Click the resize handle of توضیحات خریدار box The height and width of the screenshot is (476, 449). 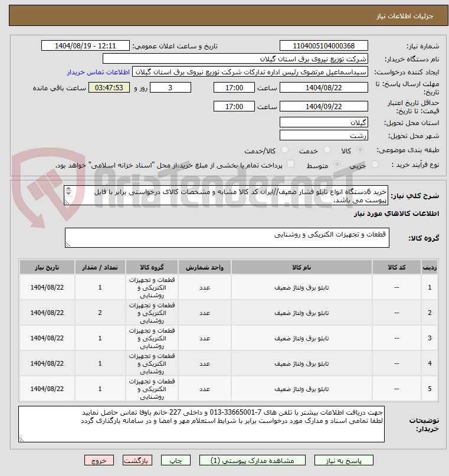[21, 439]
